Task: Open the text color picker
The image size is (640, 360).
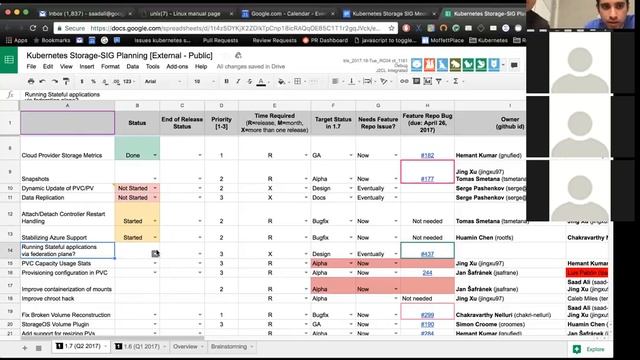Action: point(261,82)
